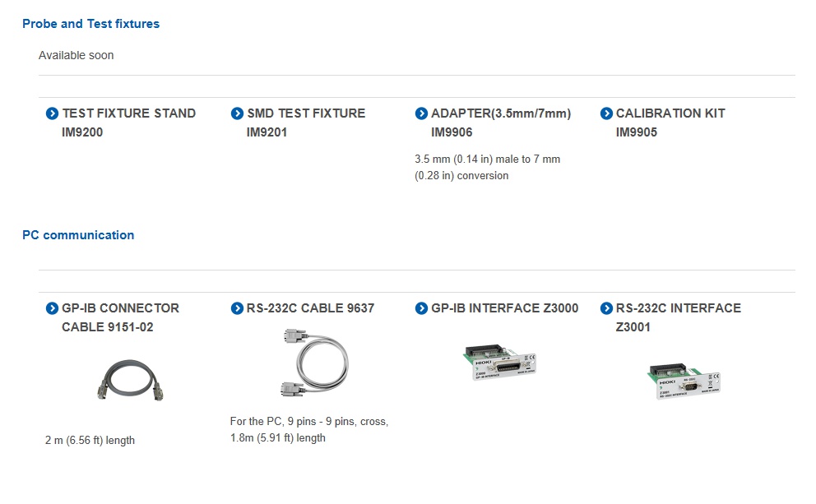Open GP-IB INTERFACE Z3000 link
The height and width of the screenshot is (504, 816).
[504, 308]
